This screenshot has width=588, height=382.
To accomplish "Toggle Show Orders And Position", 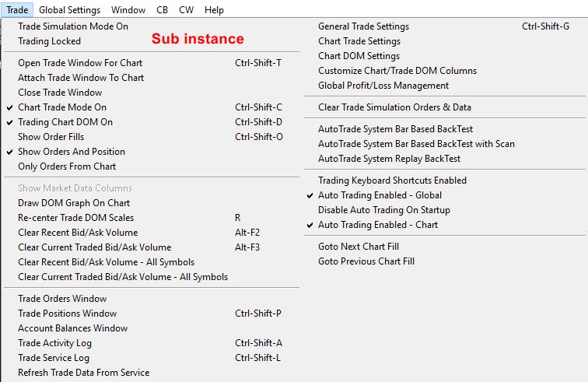I will (x=72, y=152).
